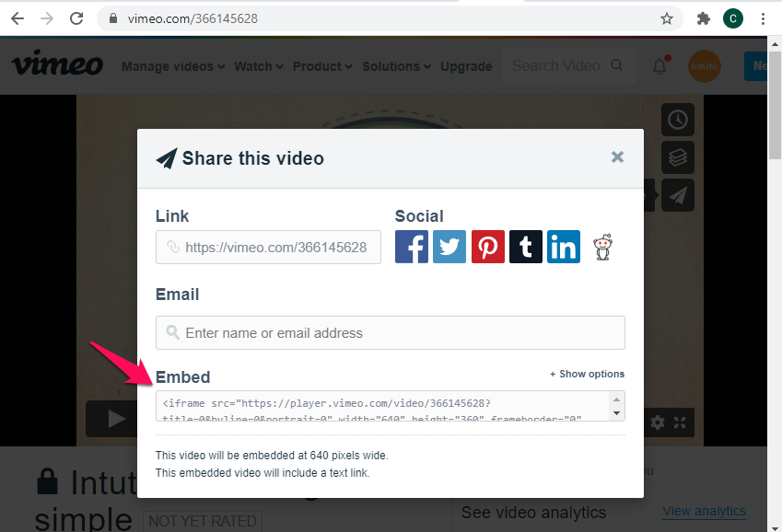Share video to Tumblr
The width and height of the screenshot is (782, 532).
pos(526,247)
